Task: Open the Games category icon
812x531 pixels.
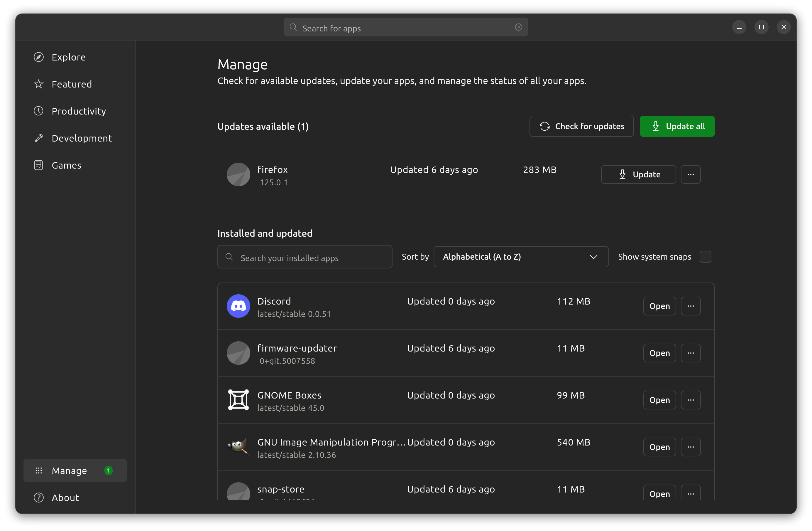Action: pyautogui.click(x=38, y=165)
